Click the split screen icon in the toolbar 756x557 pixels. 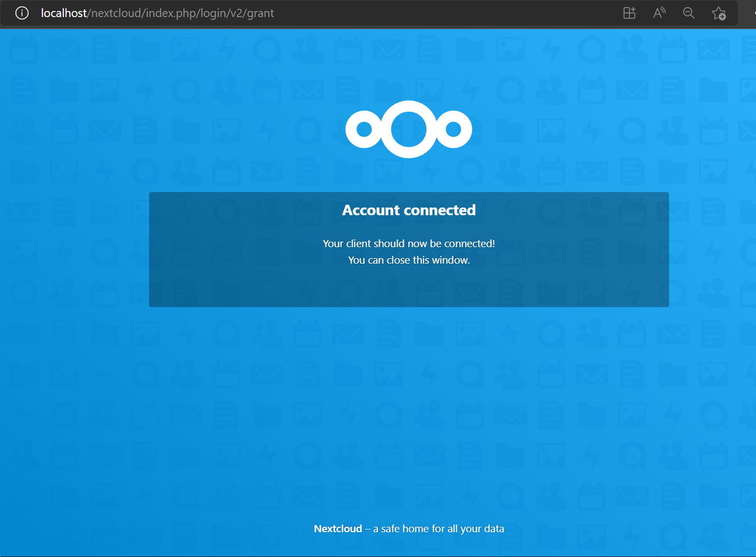(x=629, y=13)
